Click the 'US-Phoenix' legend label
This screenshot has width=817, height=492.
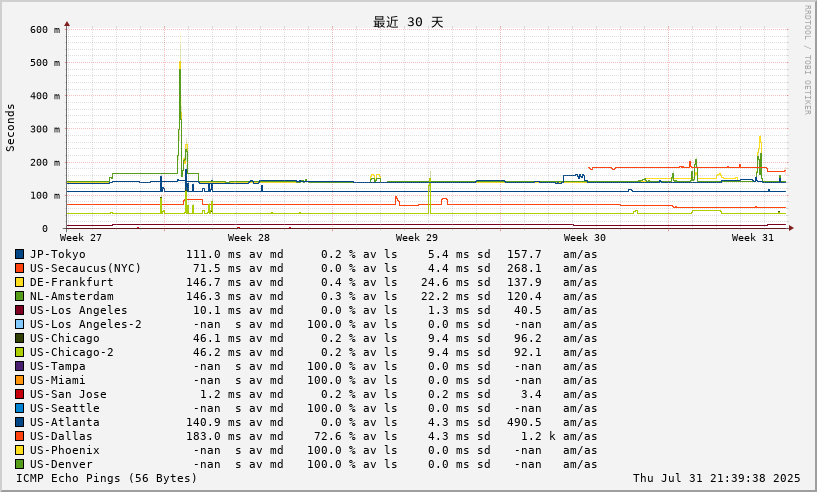65,451
